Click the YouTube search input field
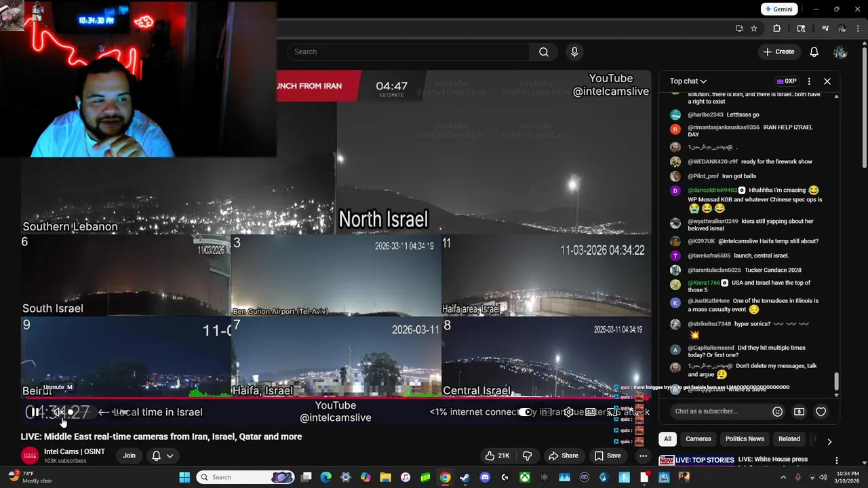 click(408, 52)
